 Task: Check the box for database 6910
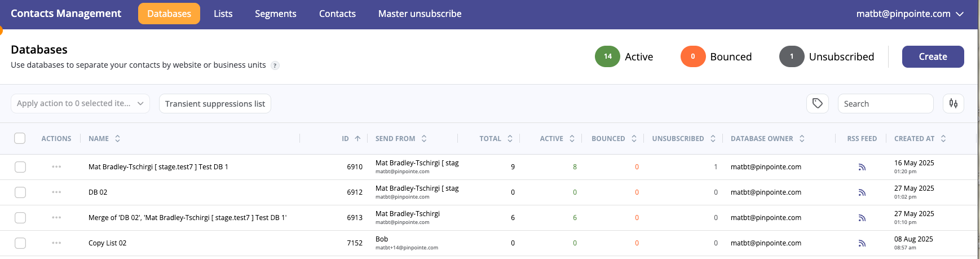20,167
